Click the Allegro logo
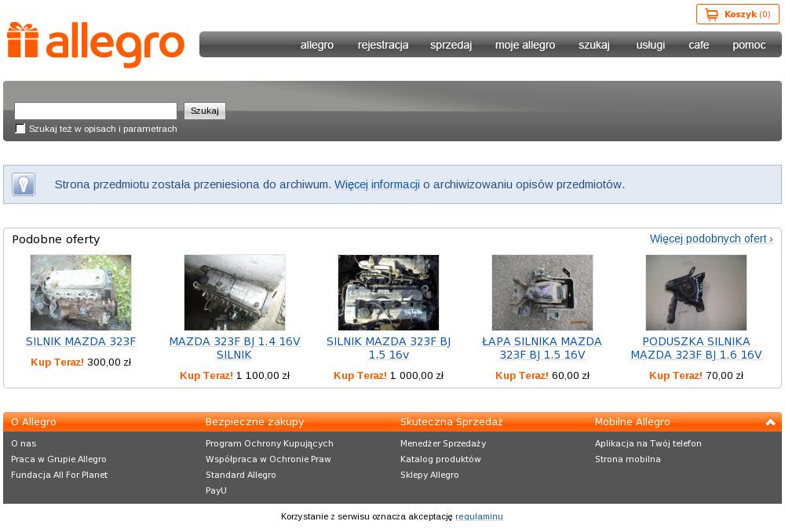Screen dimensions: 785x532 (x=96, y=44)
